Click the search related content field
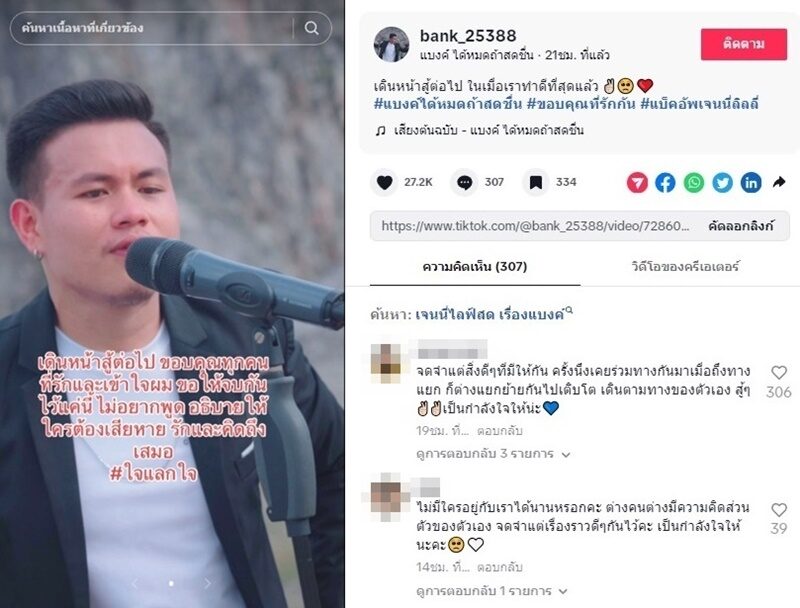 pyautogui.click(x=153, y=28)
